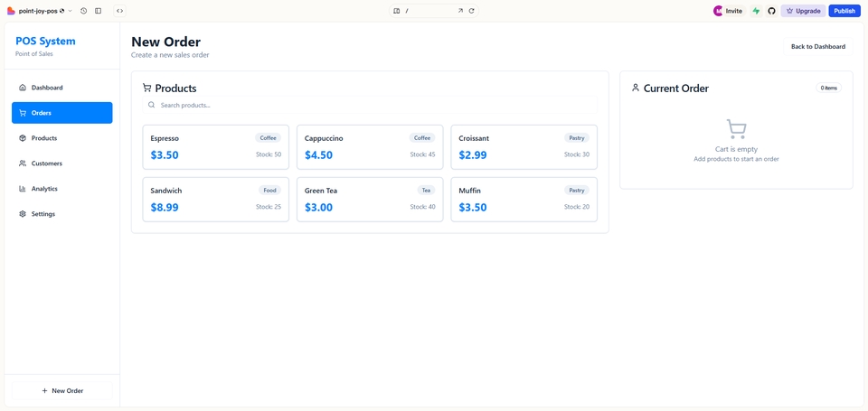
Task: Click the Tea badge on Green Tea
Action: pos(426,191)
